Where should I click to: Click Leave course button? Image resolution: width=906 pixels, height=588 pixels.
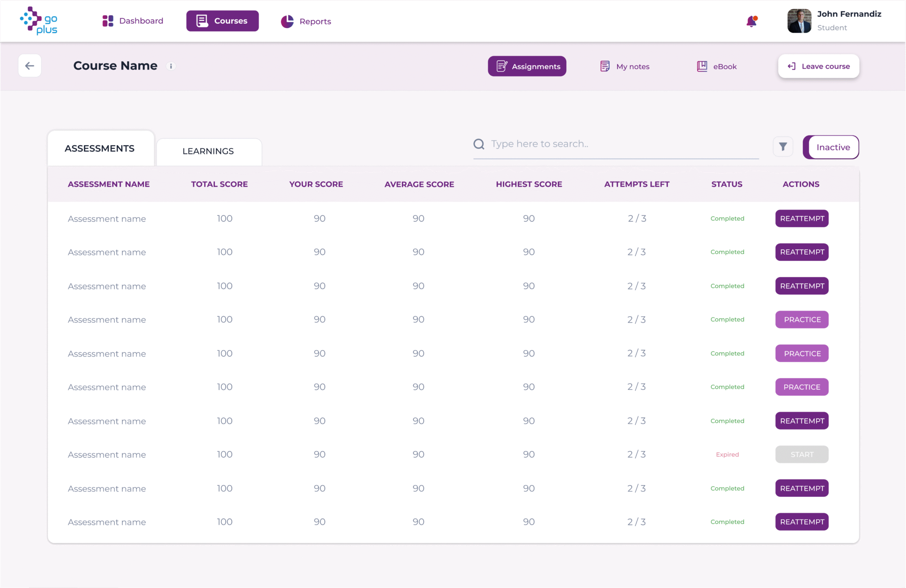(819, 66)
